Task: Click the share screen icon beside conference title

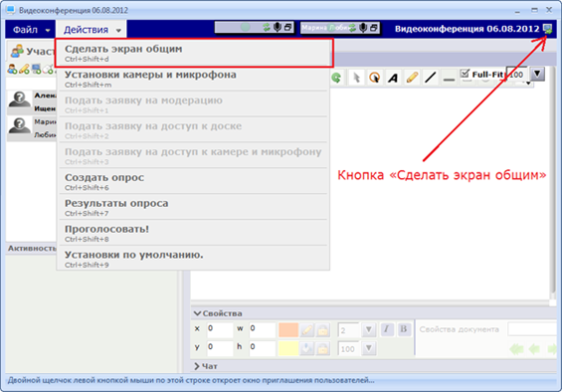Action: tap(547, 29)
